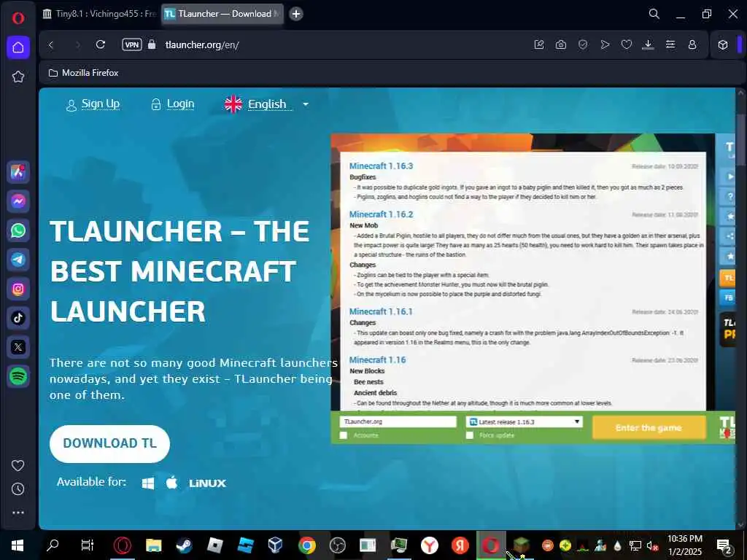This screenshot has height=560, width=747.
Task: Open the Opera main menu logo
Action: (18, 18)
